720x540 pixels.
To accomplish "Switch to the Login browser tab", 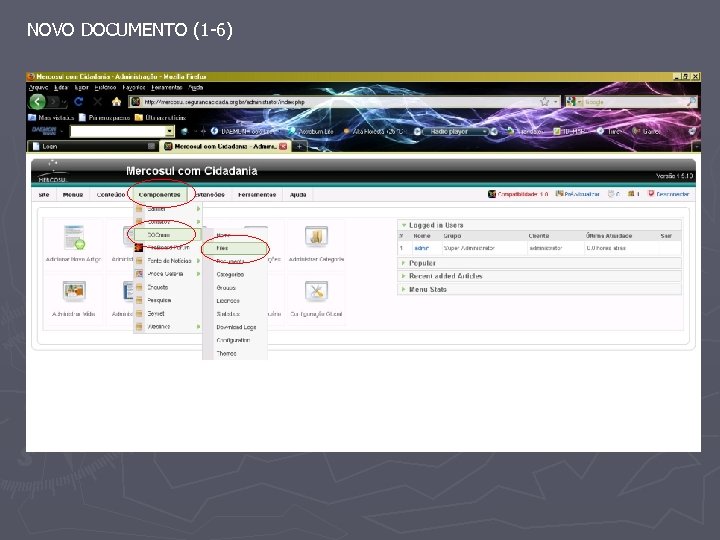I will pos(93,146).
